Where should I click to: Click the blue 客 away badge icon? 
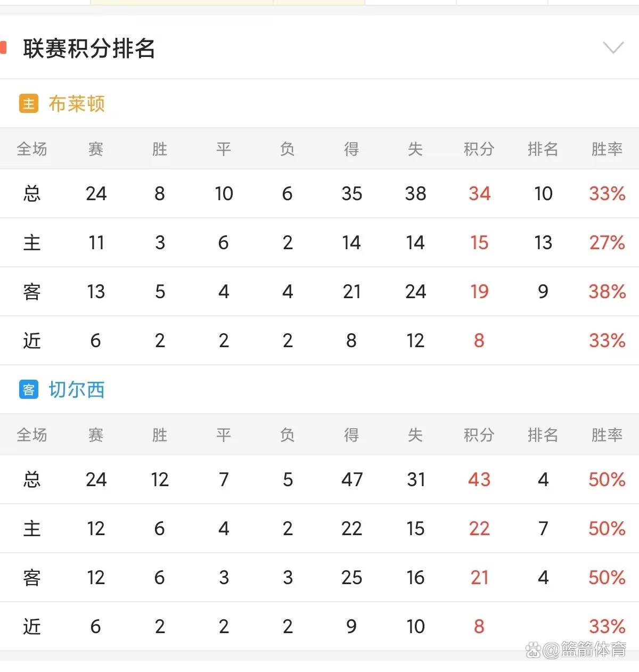[x=28, y=390]
